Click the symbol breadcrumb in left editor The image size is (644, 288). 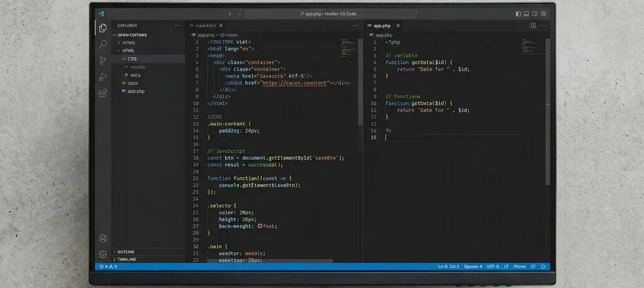coord(229,35)
